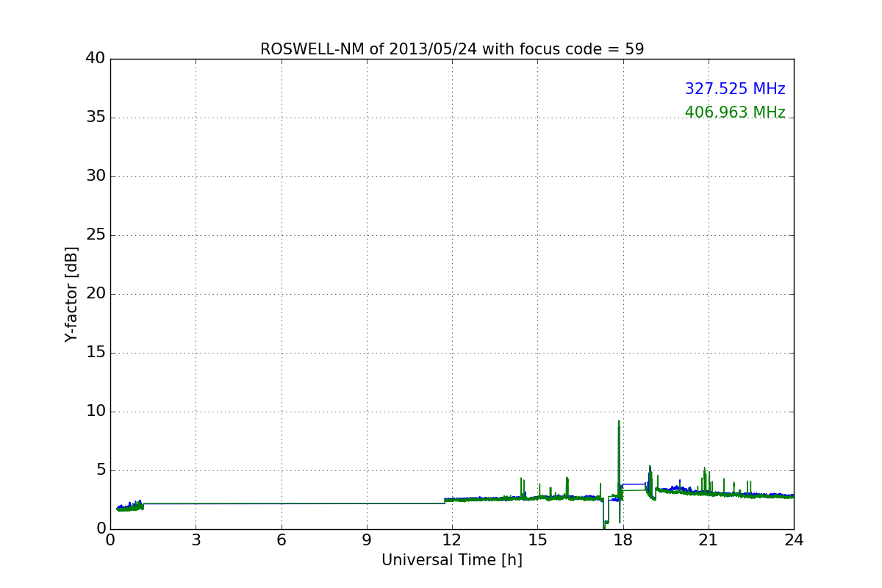Click the y-axis tick label 35
The height and width of the screenshot is (588, 882).
tap(96, 118)
